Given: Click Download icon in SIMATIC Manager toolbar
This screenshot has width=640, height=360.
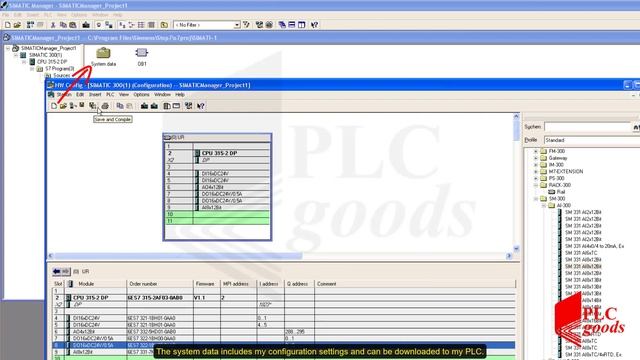Looking at the screenshot, I should click(x=86, y=25).
